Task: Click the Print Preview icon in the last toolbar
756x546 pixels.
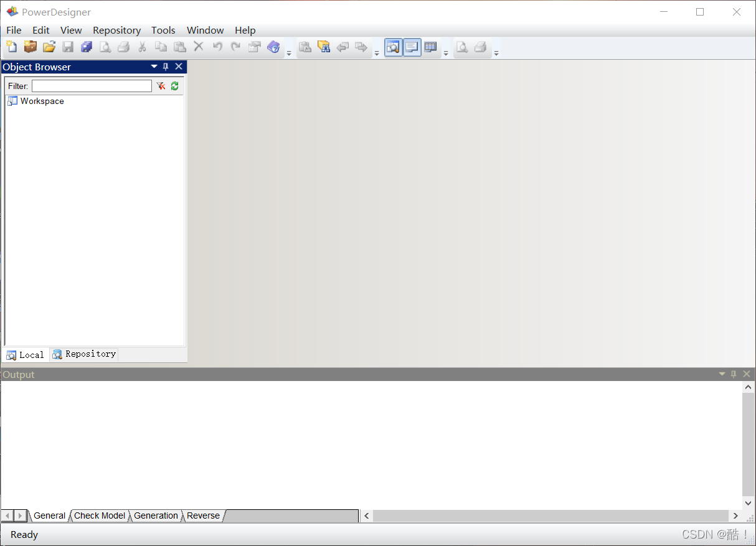Action: point(462,47)
